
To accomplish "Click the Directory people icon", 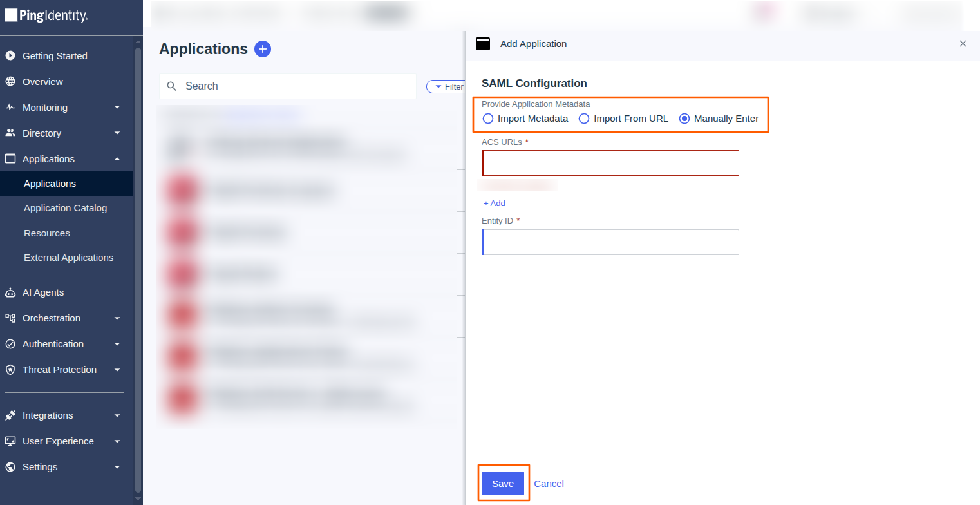I will point(10,133).
